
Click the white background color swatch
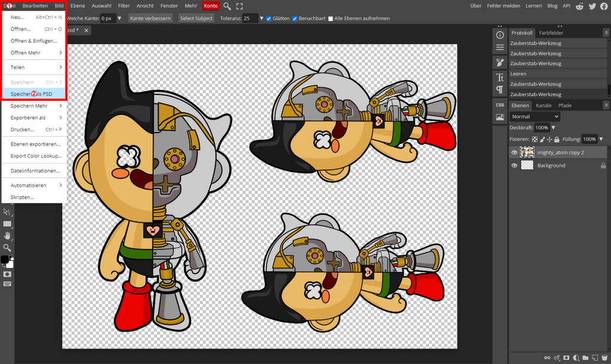[10, 265]
